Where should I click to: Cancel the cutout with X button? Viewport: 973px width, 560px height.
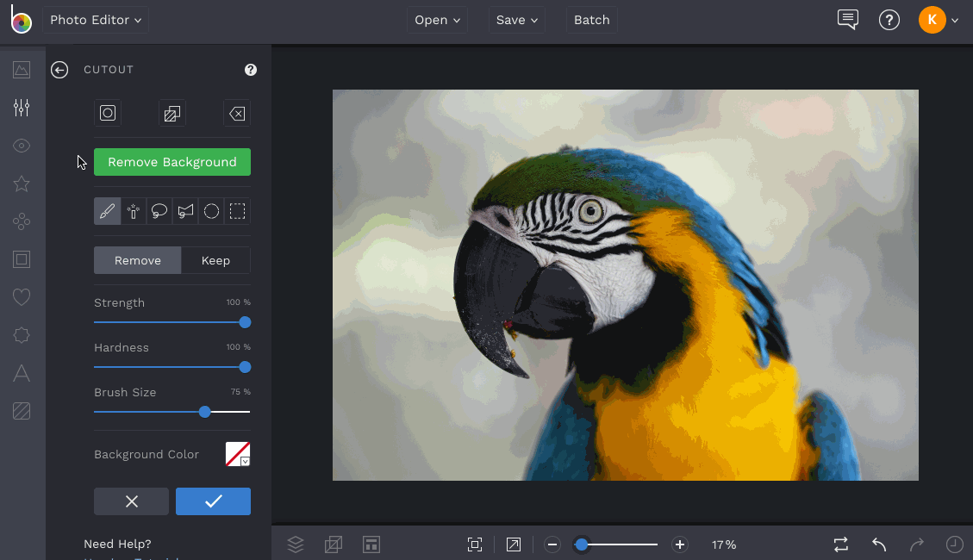pos(132,501)
